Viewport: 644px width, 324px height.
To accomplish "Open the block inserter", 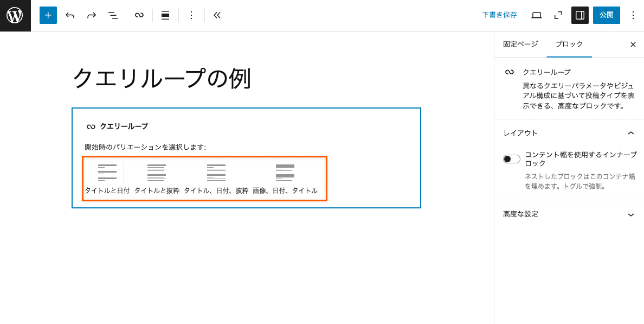I will (x=48, y=15).
